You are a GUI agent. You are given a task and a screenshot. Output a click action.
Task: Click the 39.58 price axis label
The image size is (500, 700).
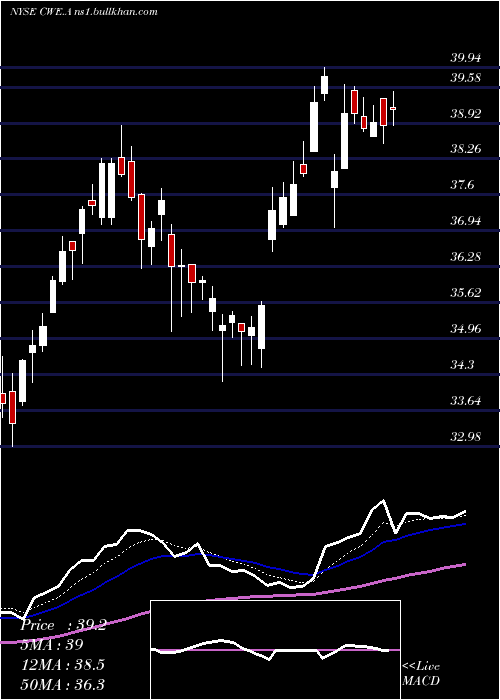[x=466, y=78]
